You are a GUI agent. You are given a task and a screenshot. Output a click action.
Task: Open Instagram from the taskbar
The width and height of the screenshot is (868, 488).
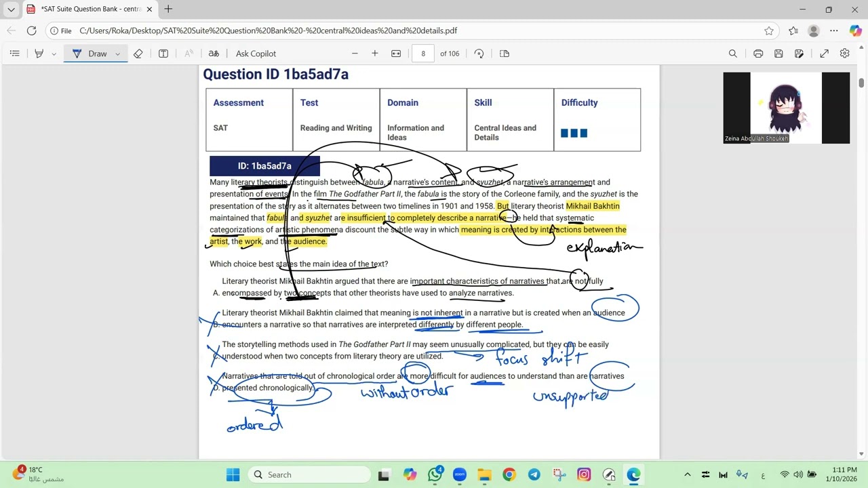point(584,474)
